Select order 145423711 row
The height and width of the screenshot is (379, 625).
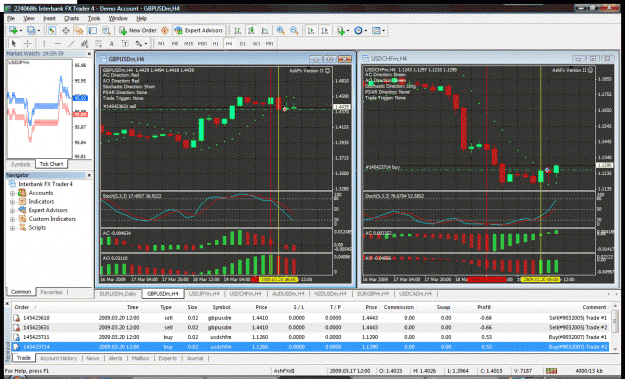310,337
